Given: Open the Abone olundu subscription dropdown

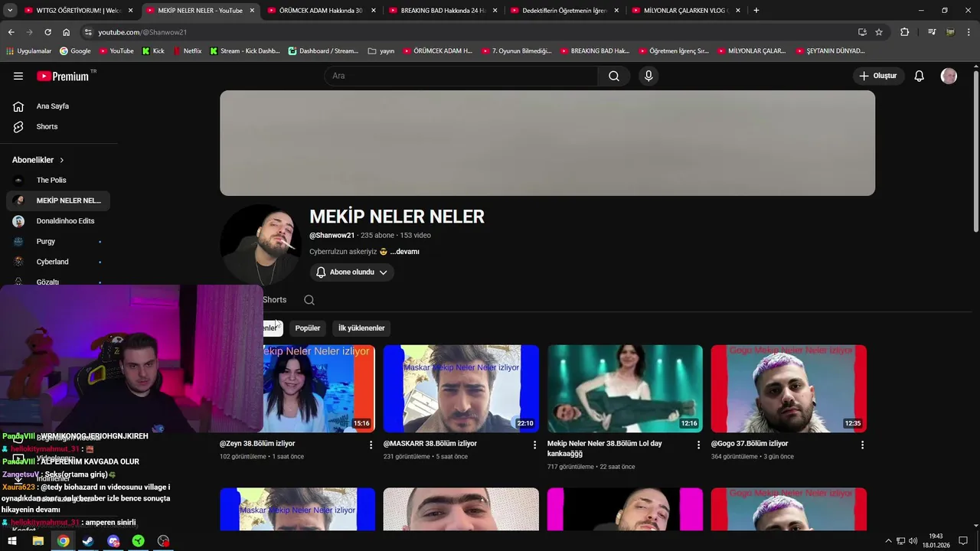Looking at the screenshot, I should pyautogui.click(x=351, y=272).
